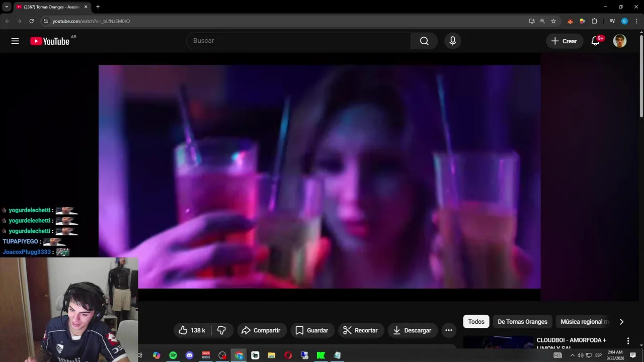Open the YouTube hamburger guide menu
This screenshot has width=644, height=362.
pyautogui.click(x=15, y=41)
